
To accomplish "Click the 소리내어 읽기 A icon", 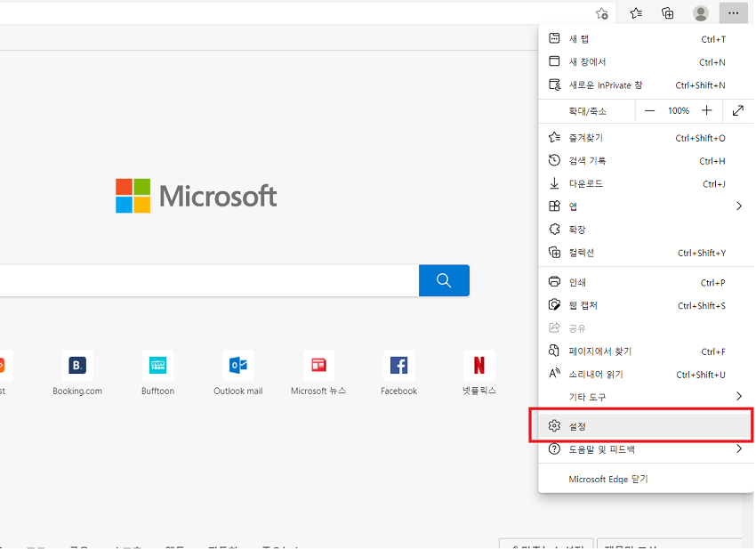I will pyautogui.click(x=554, y=373).
